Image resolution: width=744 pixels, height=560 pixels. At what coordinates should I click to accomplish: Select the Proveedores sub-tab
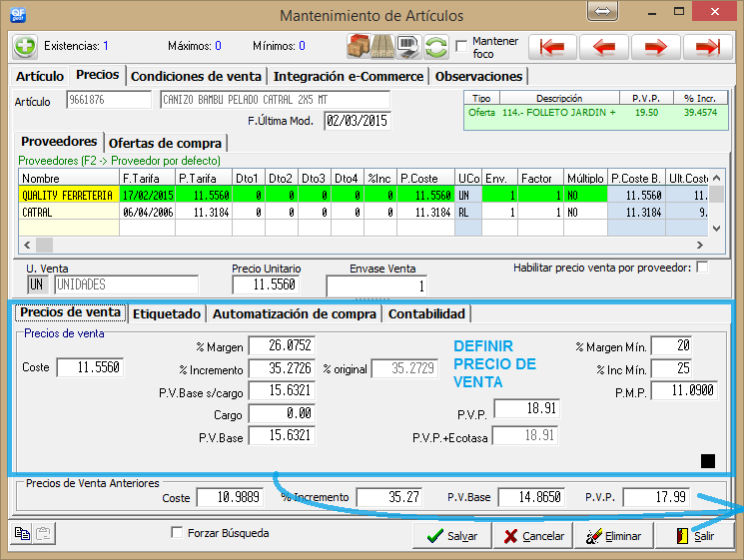(x=59, y=142)
